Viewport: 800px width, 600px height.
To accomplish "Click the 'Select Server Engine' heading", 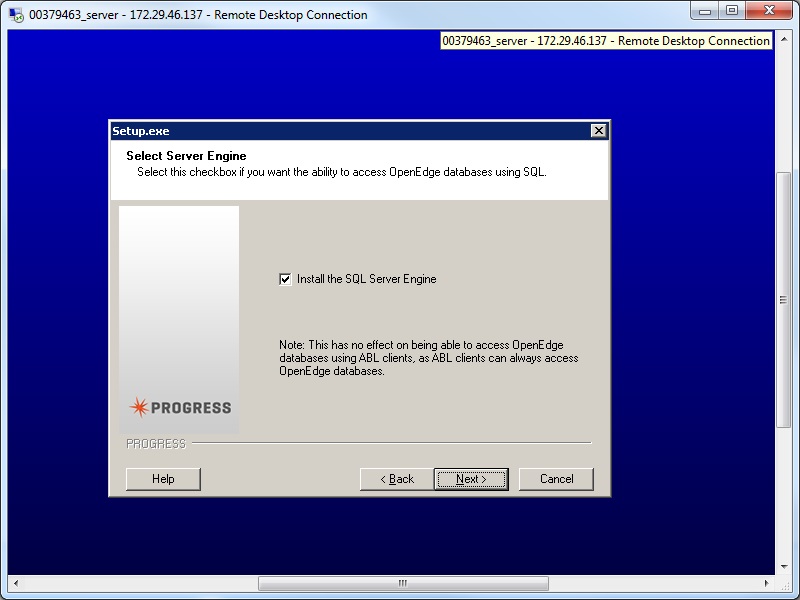I will click(186, 156).
